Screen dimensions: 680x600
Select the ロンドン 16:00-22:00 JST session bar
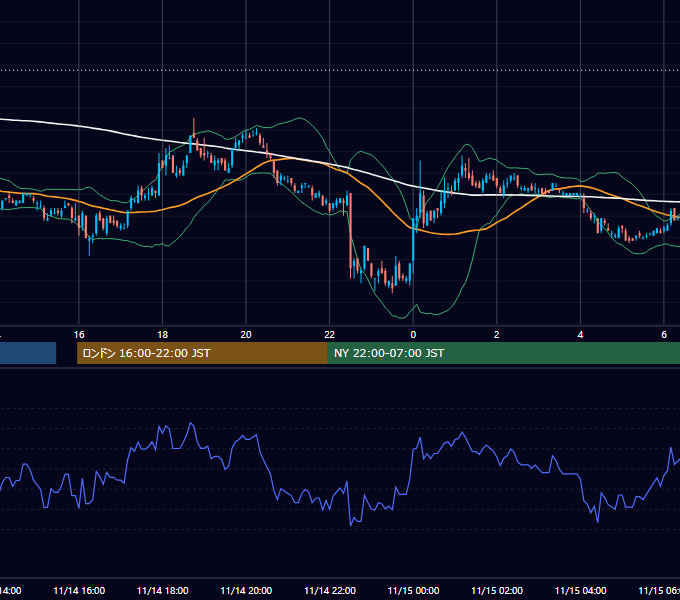coord(202,353)
